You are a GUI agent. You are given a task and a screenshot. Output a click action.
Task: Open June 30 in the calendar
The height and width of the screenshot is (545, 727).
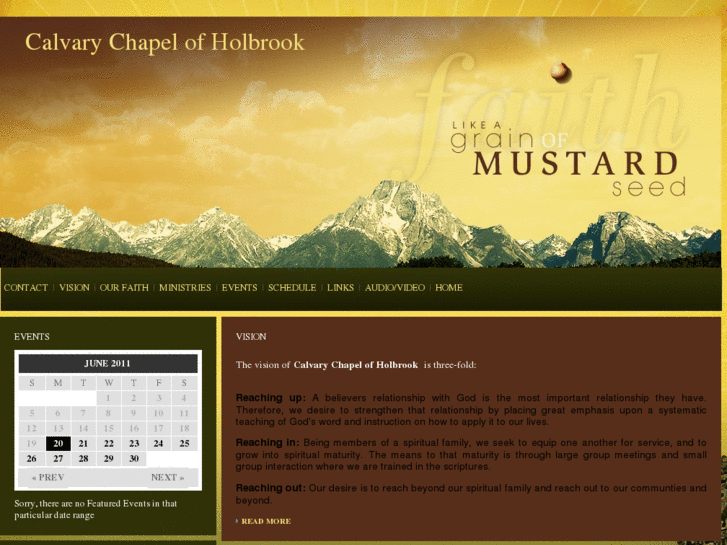pos(134,459)
